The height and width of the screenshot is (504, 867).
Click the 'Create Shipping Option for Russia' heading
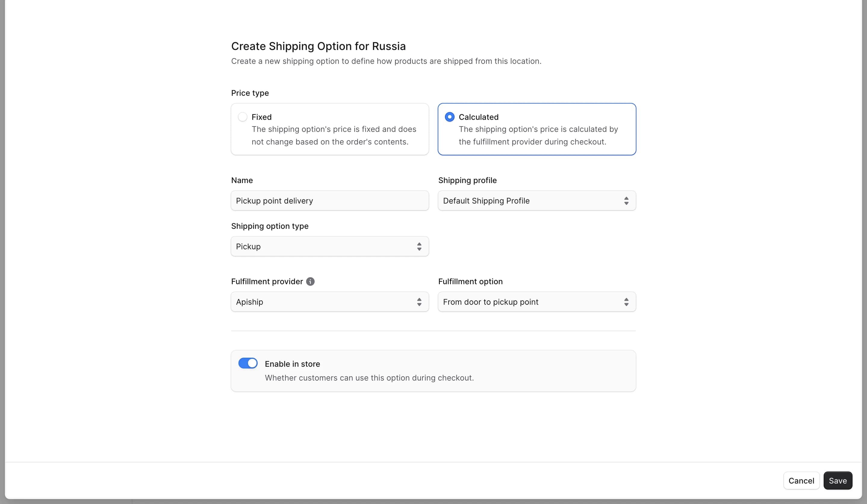click(x=318, y=46)
